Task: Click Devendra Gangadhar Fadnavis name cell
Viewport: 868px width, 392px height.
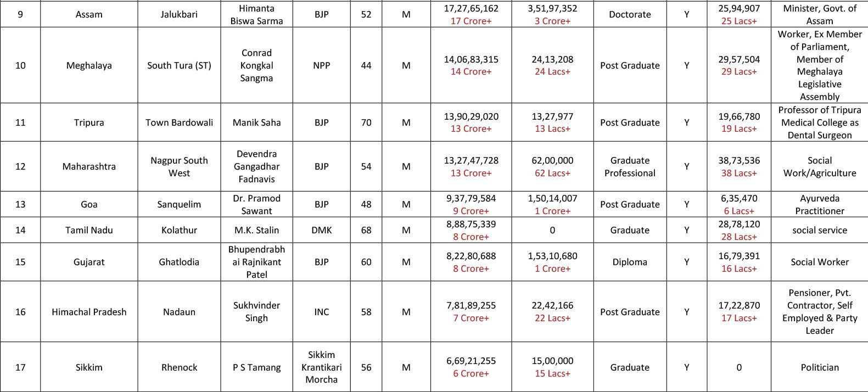Action: tap(256, 166)
